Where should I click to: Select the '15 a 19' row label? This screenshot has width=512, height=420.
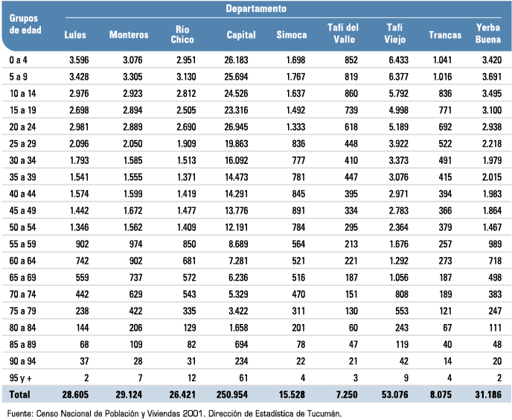pyautogui.click(x=22, y=110)
